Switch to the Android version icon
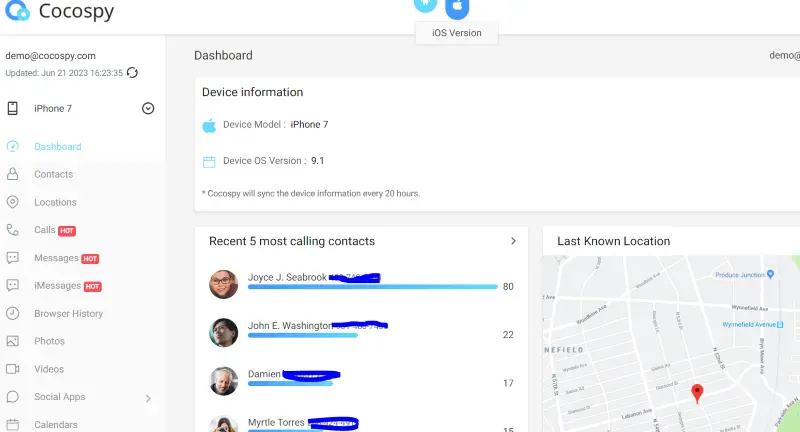Image resolution: width=800 pixels, height=432 pixels. coord(426,6)
